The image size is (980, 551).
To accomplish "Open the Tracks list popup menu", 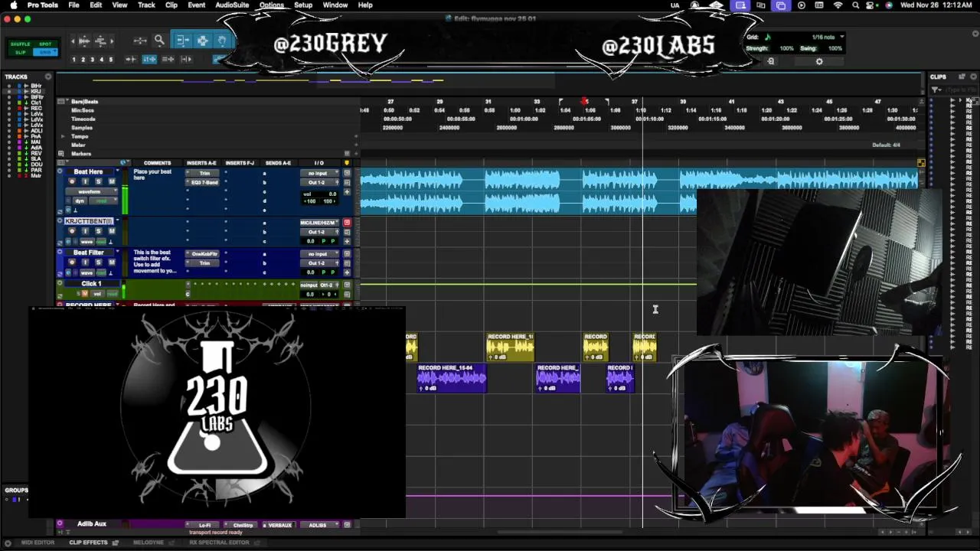I will pos(48,77).
